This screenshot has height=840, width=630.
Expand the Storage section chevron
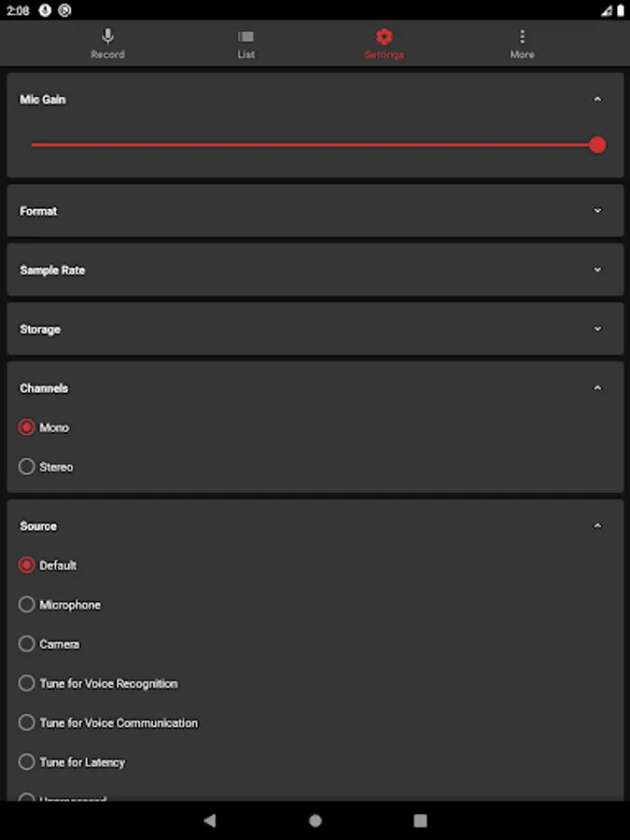pyautogui.click(x=598, y=329)
